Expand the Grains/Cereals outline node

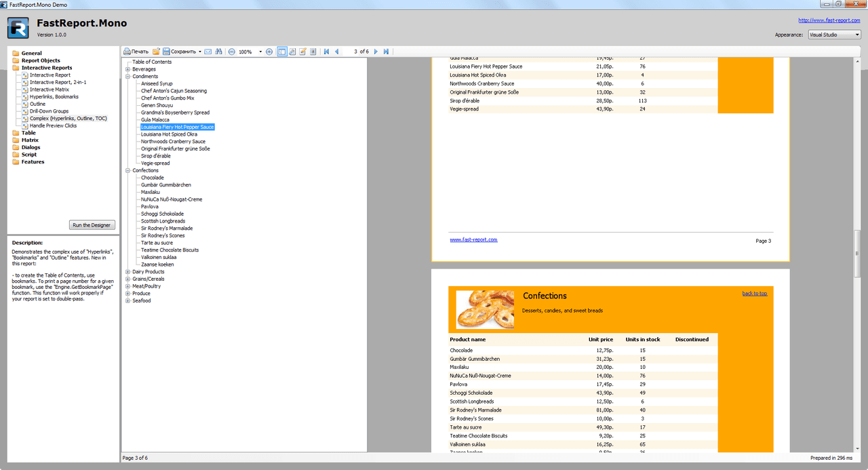[x=127, y=279]
